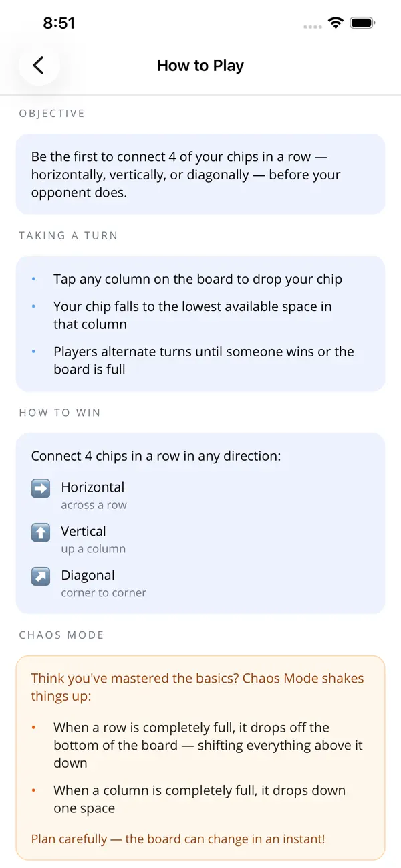Tap the CHAOS MODE section header
Viewport: 401px width, 868px height.
pos(61,635)
